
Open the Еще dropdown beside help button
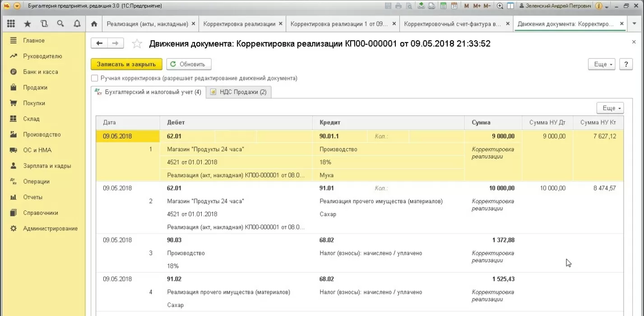tap(602, 64)
